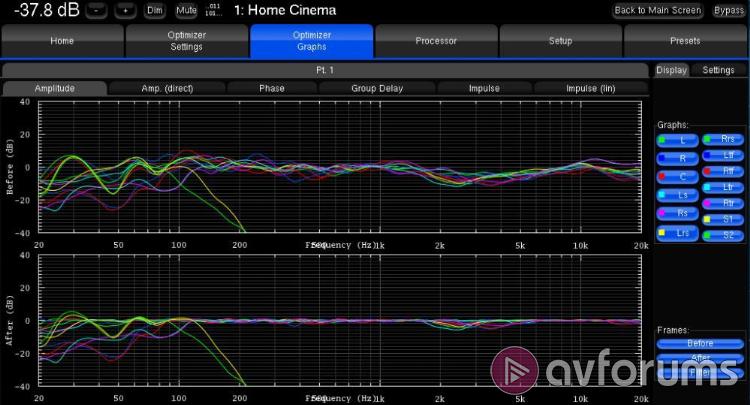
Task: Toggle the Rs channel graph
Action: click(x=677, y=214)
